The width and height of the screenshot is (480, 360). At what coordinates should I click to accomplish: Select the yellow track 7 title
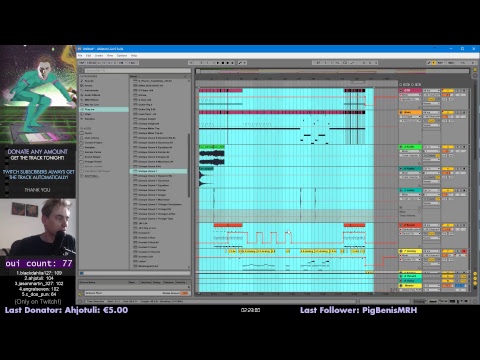click(x=413, y=251)
